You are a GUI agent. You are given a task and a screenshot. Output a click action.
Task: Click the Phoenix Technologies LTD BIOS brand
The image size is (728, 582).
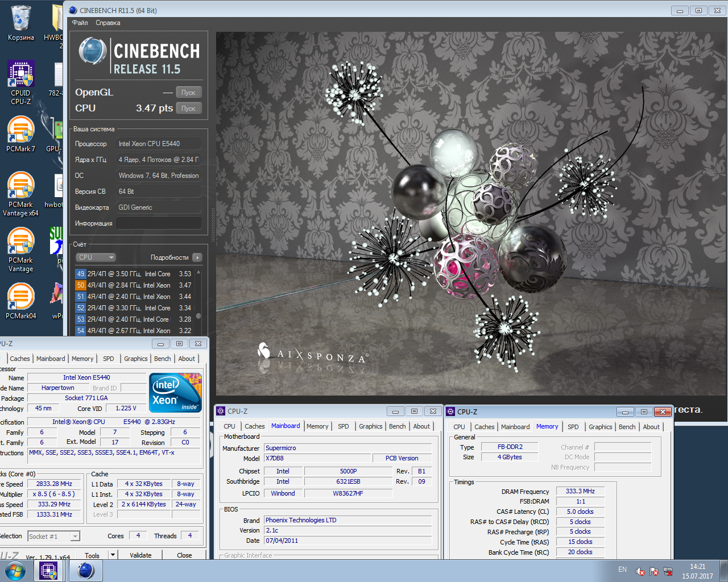point(348,520)
